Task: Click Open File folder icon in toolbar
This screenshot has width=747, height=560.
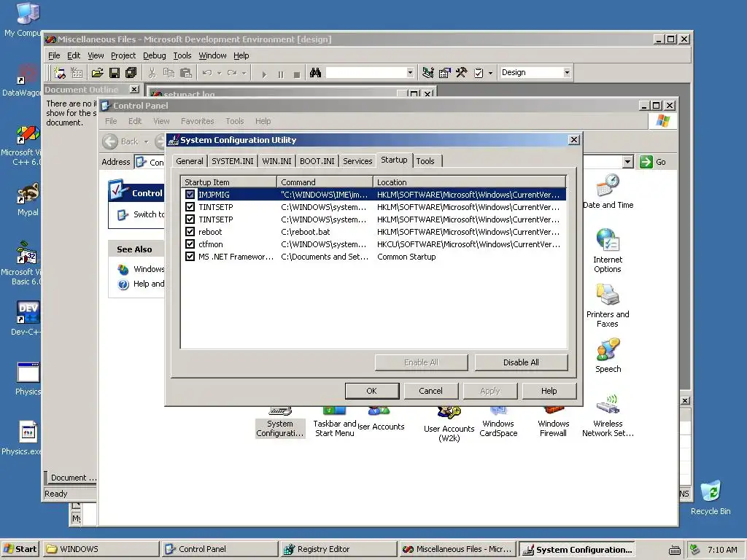Action: pyautogui.click(x=97, y=73)
